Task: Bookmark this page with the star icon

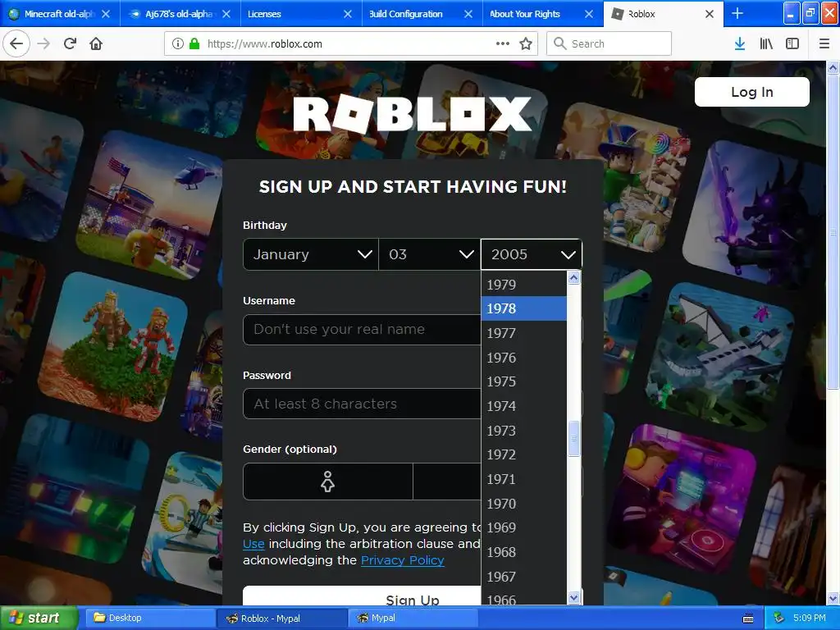Action: pyautogui.click(x=526, y=43)
